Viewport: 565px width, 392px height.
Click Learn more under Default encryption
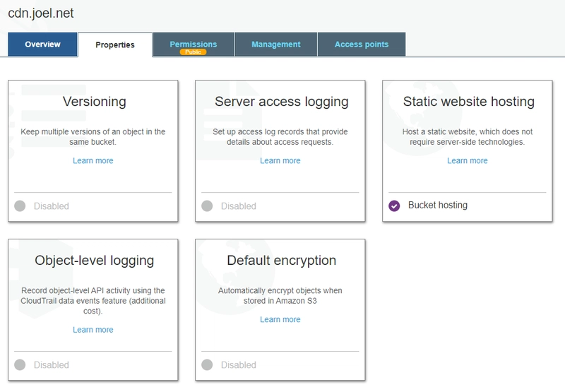tap(280, 319)
